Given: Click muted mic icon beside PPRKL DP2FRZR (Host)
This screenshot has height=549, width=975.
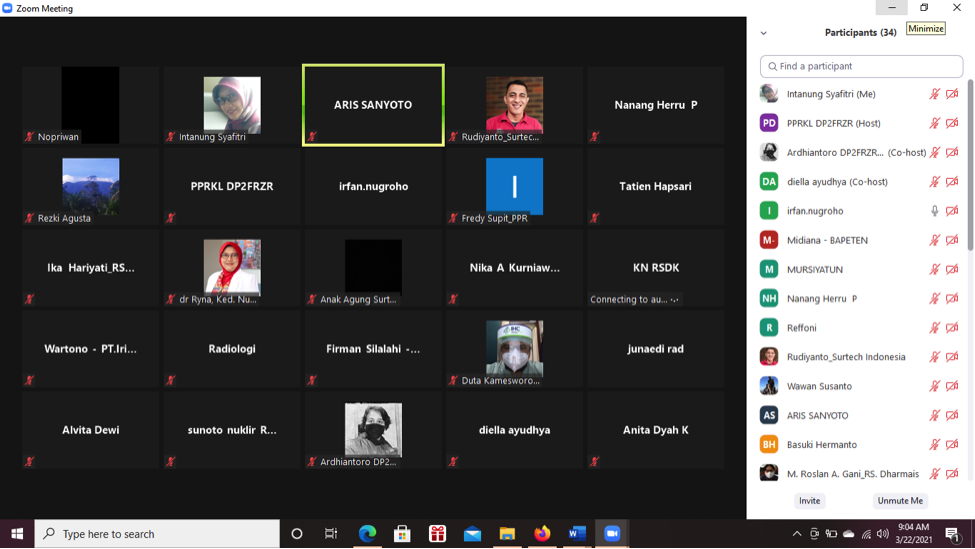Looking at the screenshot, I should tap(934, 123).
